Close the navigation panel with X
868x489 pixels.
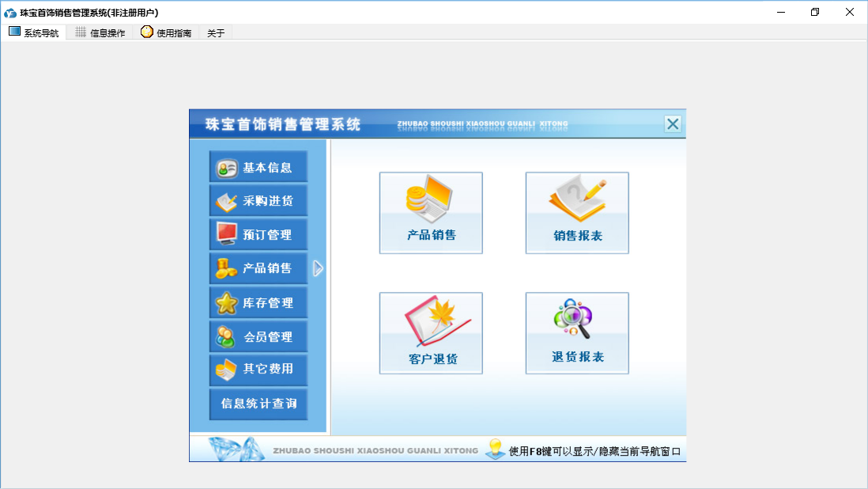tap(673, 124)
